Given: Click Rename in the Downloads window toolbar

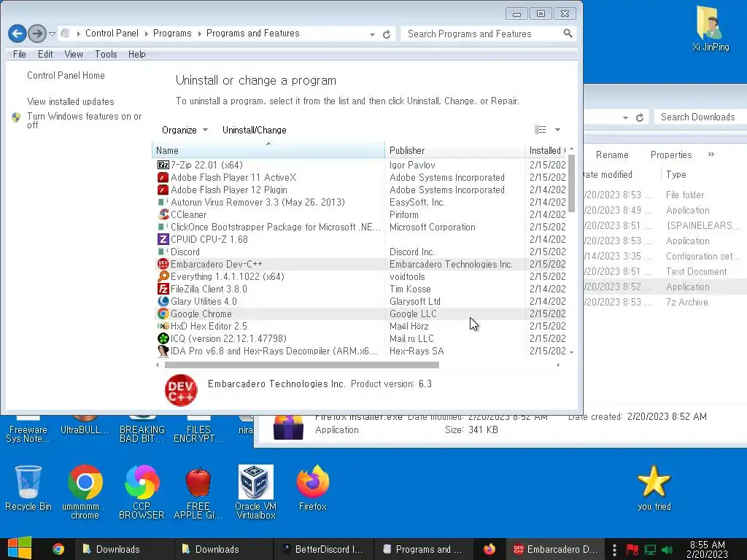Looking at the screenshot, I should point(612,155).
